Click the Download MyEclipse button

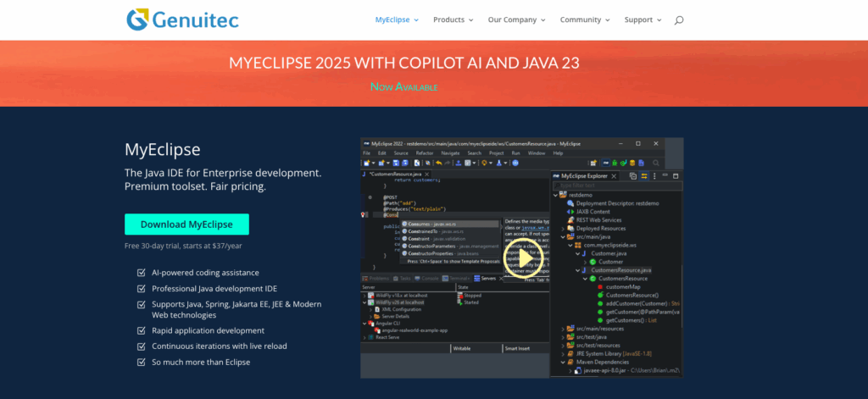tap(186, 224)
